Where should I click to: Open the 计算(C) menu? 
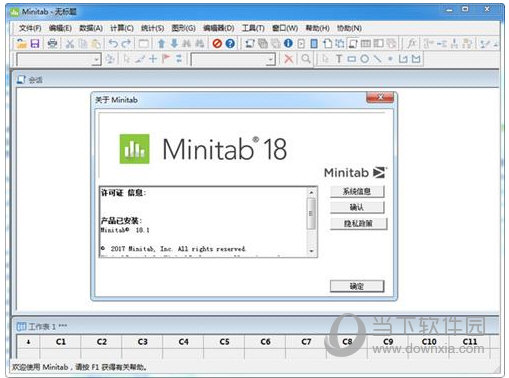(x=122, y=28)
